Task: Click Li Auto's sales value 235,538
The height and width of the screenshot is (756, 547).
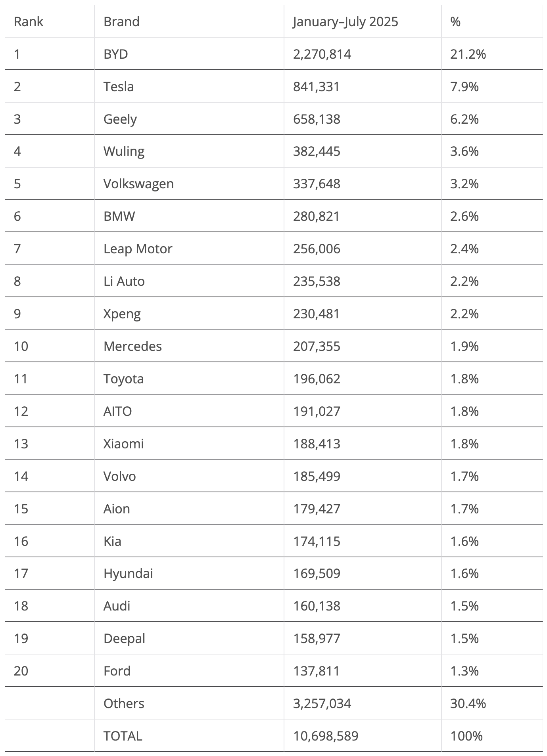Action: [317, 281]
